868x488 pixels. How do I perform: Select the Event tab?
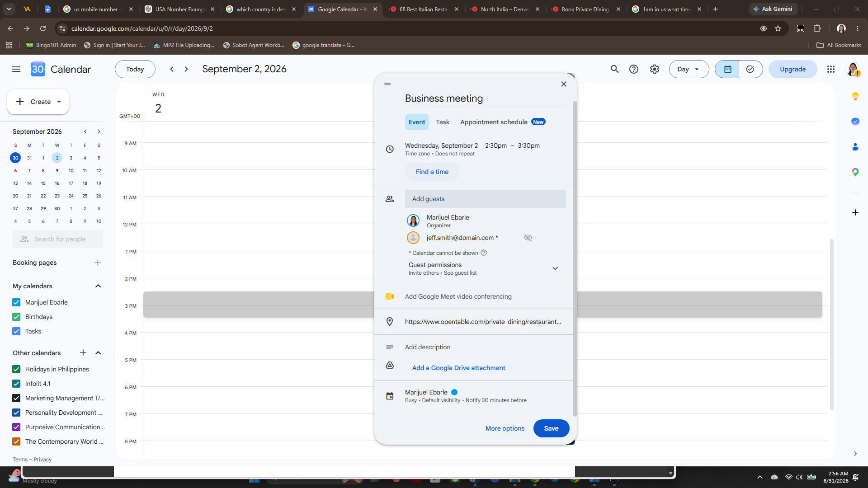[x=417, y=122]
